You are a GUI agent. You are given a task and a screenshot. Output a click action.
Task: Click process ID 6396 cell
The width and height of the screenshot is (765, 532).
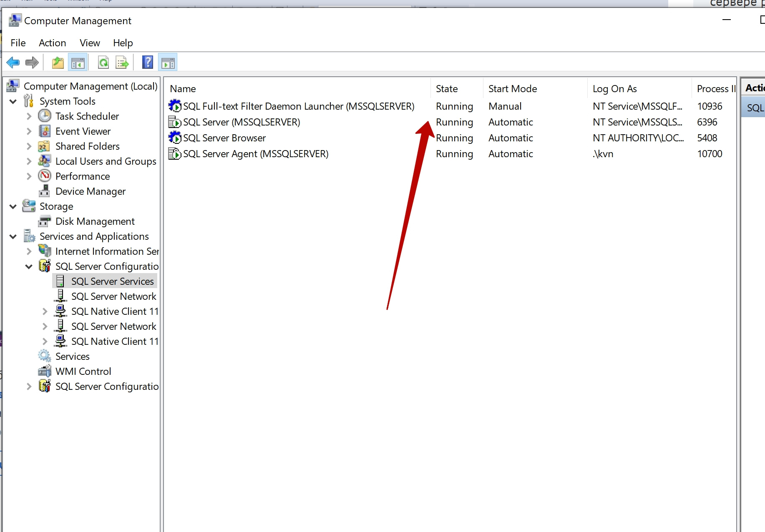tap(707, 122)
